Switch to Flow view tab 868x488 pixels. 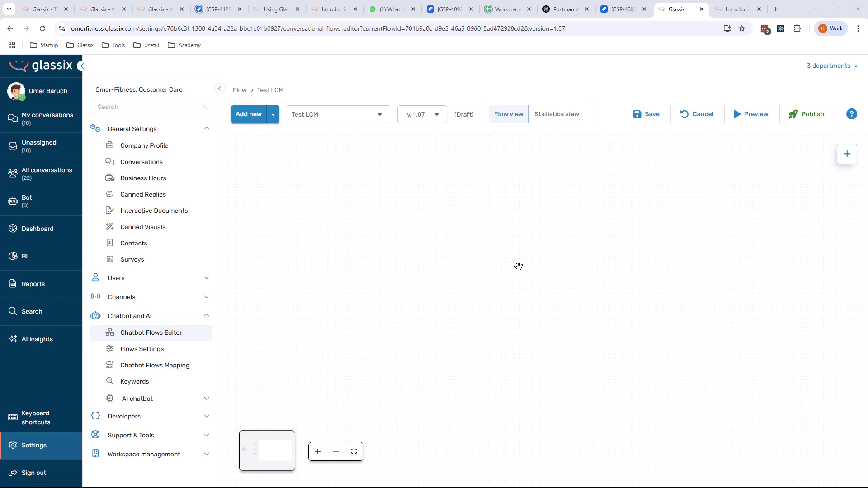click(x=509, y=114)
